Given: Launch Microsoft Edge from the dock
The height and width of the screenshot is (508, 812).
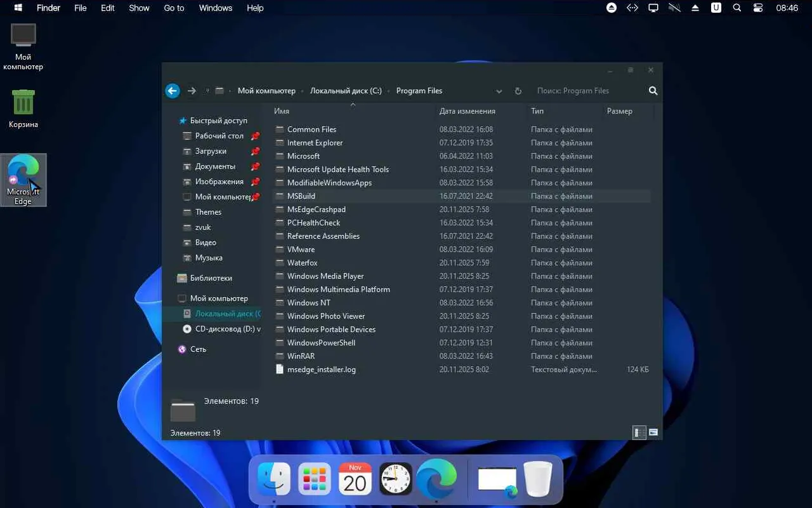Looking at the screenshot, I should coord(436,479).
